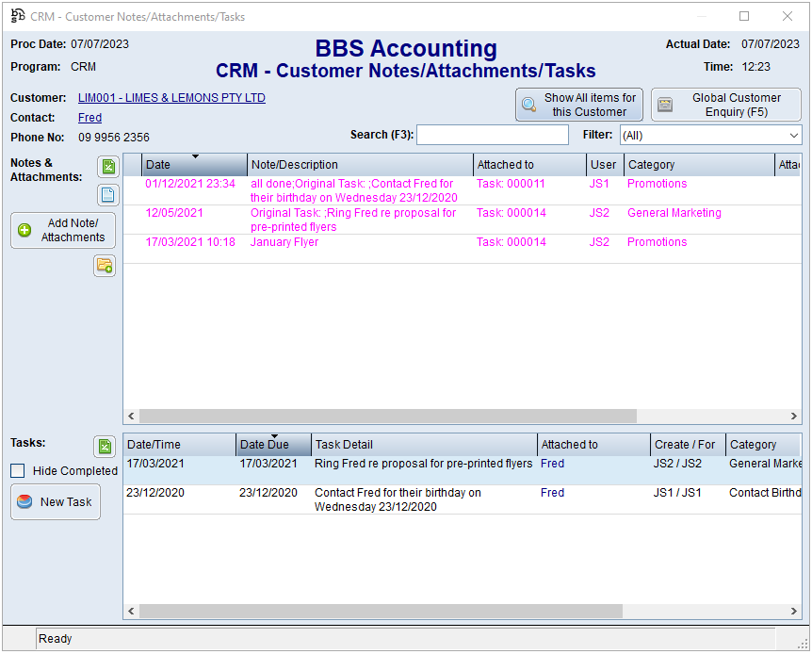
Task: Export Notes & Attachments grid to Excel
Action: pyautogui.click(x=108, y=168)
